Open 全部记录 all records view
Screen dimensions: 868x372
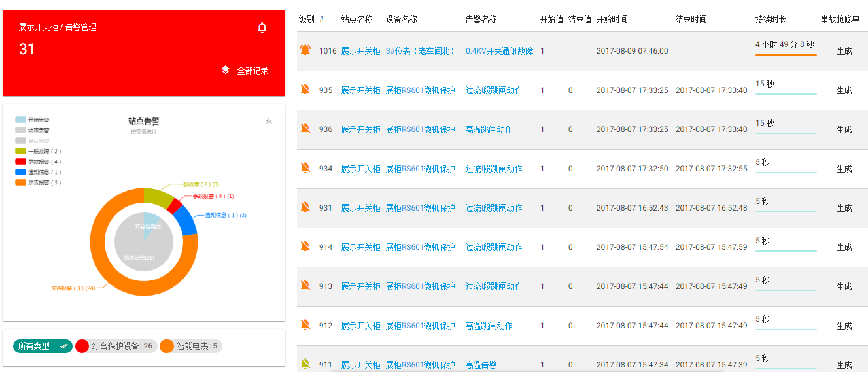click(252, 71)
